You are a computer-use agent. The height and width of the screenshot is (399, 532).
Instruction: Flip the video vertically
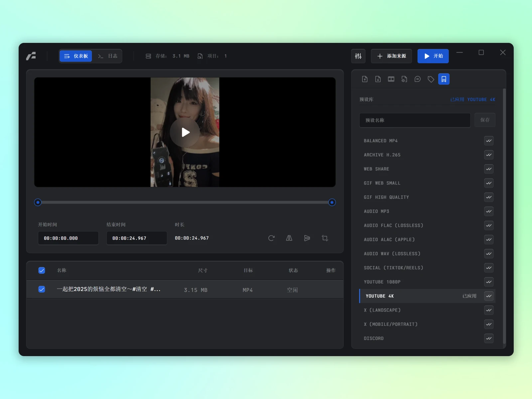pos(307,238)
